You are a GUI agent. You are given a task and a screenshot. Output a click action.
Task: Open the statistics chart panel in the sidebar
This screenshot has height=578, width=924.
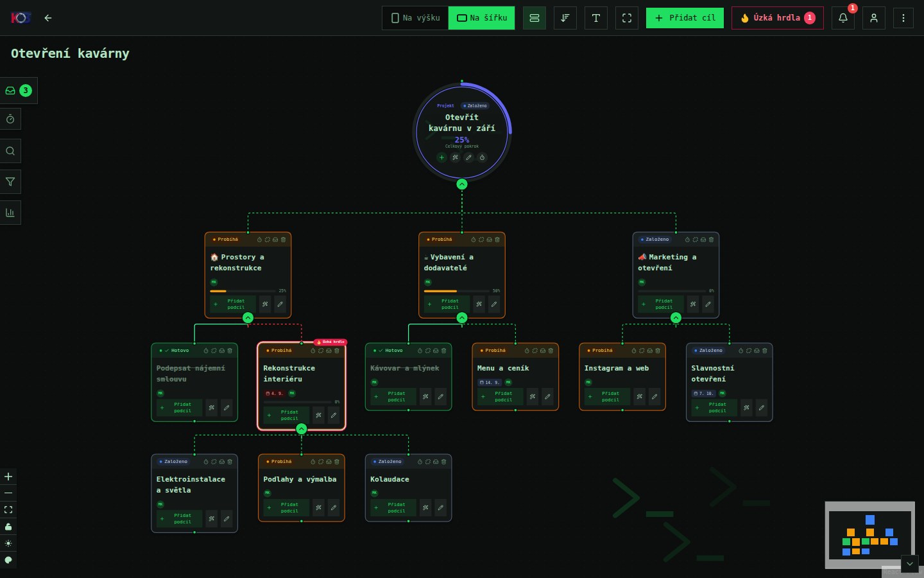(10, 213)
